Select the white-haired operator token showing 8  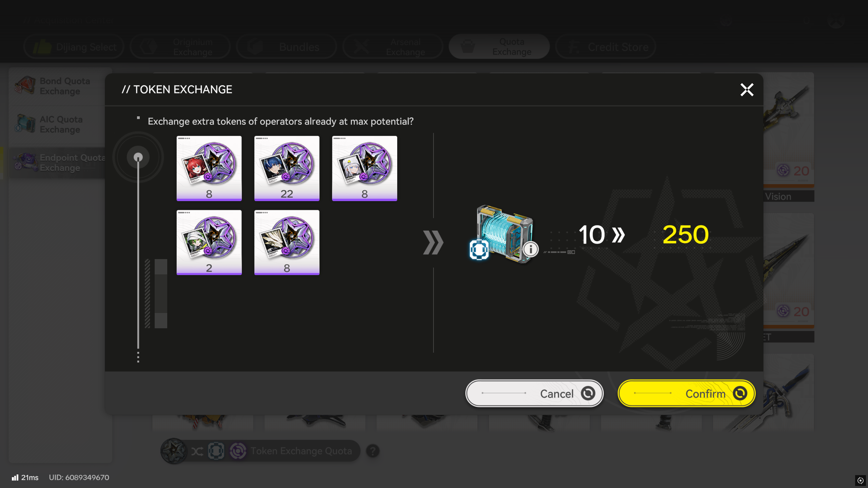tap(364, 168)
